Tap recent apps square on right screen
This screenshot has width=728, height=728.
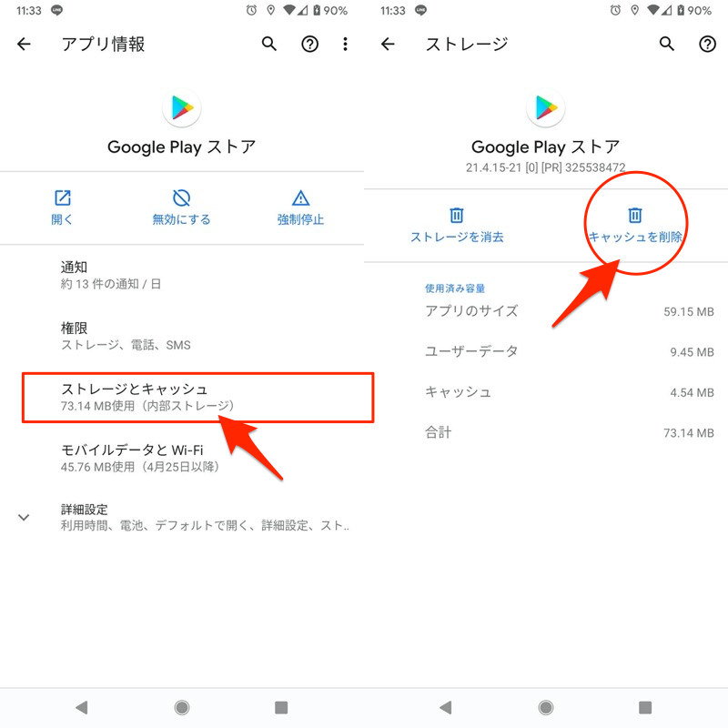click(645, 707)
